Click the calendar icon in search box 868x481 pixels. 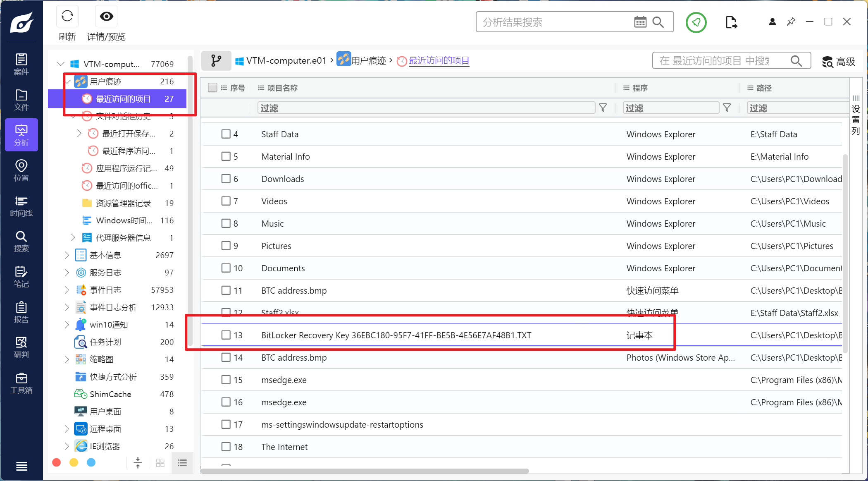coord(640,22)
